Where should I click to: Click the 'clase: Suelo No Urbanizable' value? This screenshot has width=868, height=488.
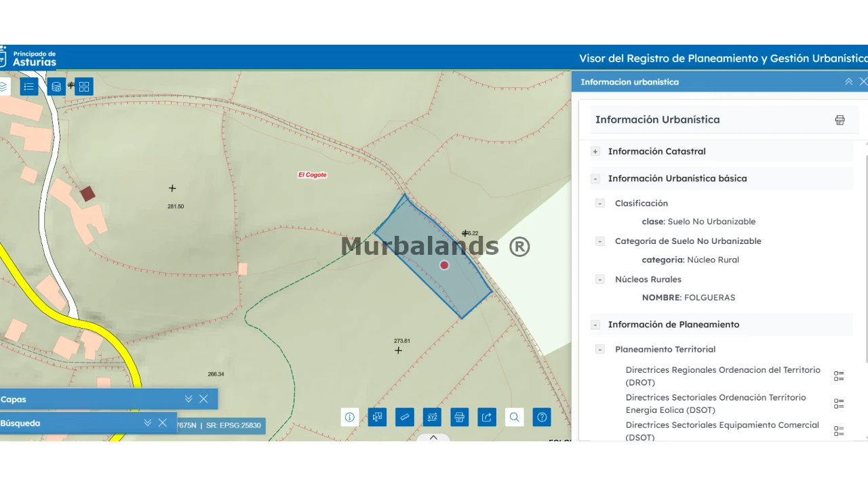click(x=698, y=222)
